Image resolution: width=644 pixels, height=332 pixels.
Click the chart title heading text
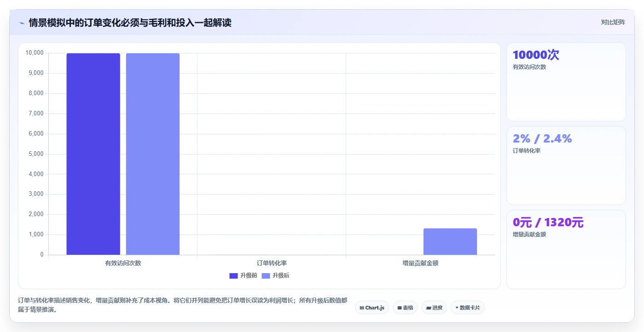coord(130,23)
